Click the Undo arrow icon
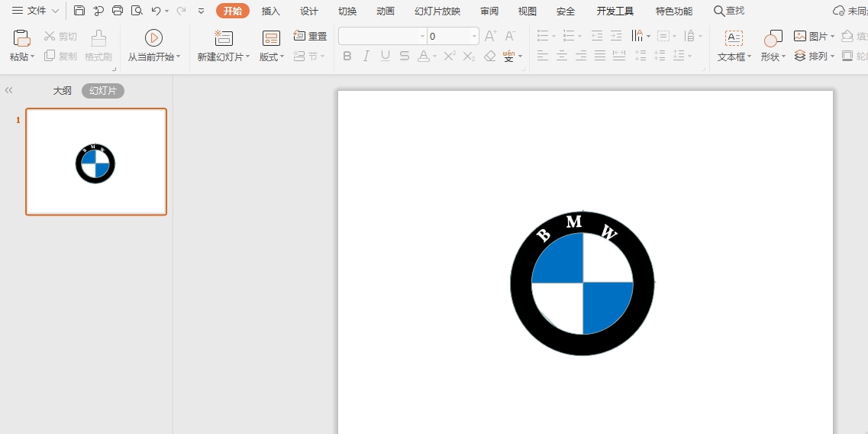The width and height of the screenshot is (868, 434). (x=156, y=11)
